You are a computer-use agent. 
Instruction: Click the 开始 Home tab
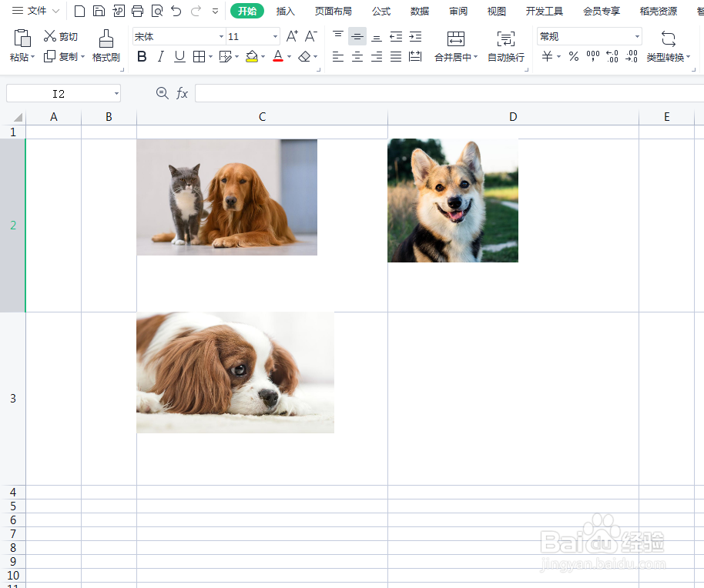(247, 11)
